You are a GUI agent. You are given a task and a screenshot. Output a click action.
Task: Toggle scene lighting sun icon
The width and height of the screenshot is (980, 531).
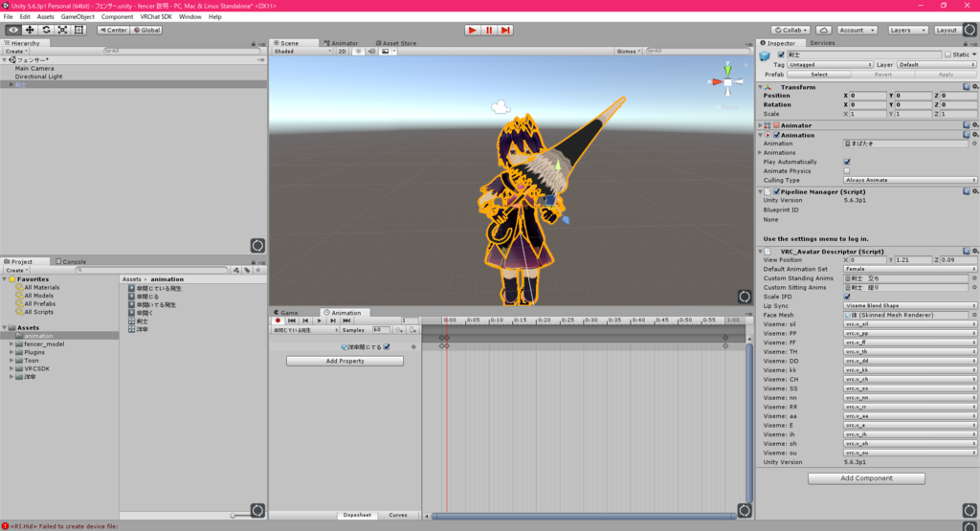coord(358,52)
